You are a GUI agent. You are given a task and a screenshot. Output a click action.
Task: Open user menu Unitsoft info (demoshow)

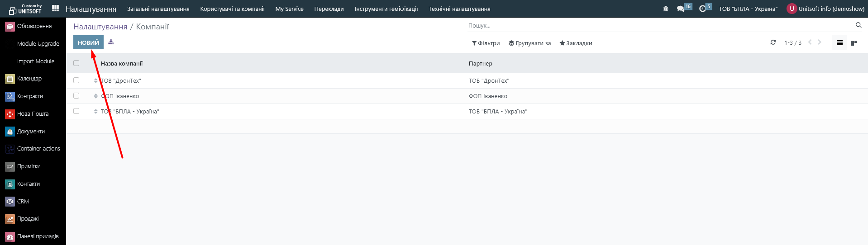point(825,9)
